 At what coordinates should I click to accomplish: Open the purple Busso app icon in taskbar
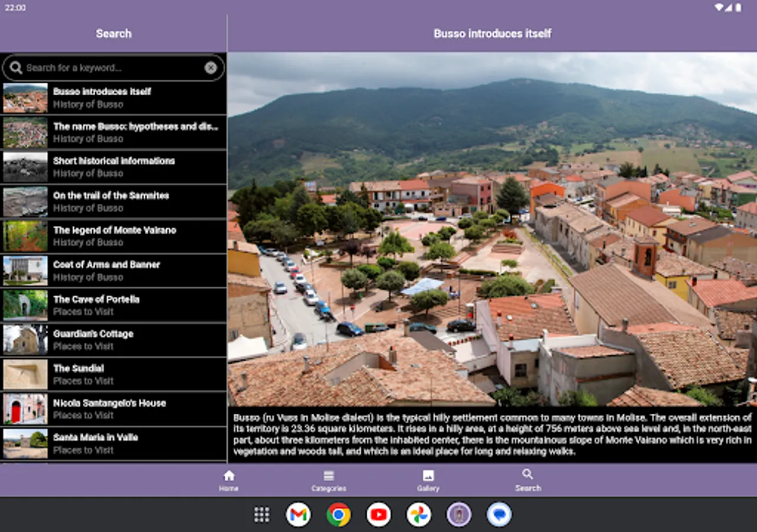click(459, 514)
